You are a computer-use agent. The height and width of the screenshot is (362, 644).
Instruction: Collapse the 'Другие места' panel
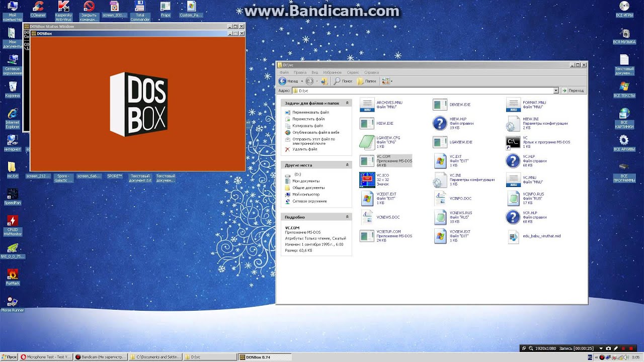[x=347, y=165]
